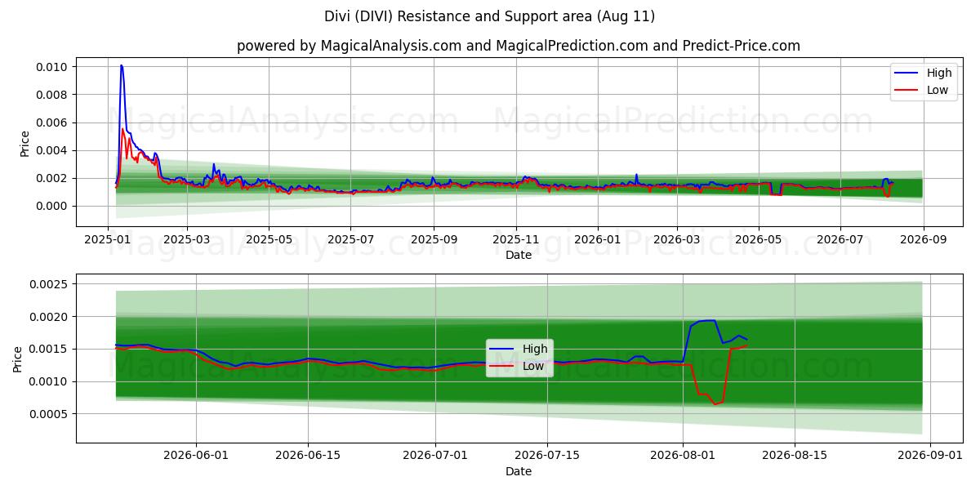Click the bottom x-axis date '2026-08-01'
This screenshot has width=980, height=490.
[683, 457]
